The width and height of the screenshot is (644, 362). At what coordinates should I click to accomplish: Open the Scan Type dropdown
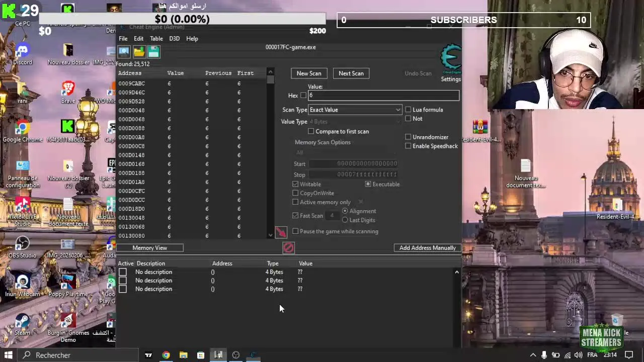355,110
